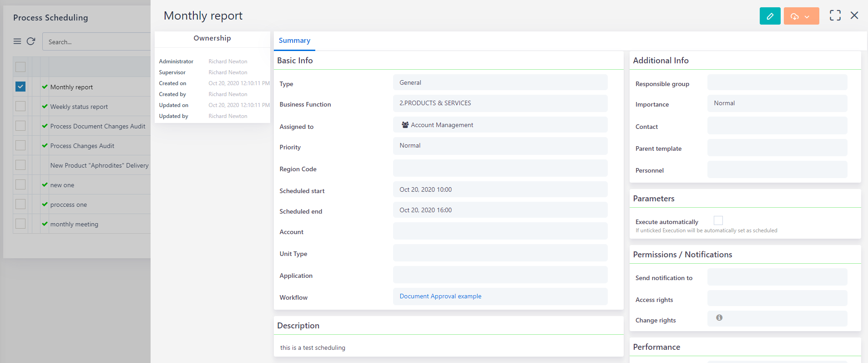Check the monthly meeting row checkbox
This screenshot has height=363, width=868.
pyautogui.click(x=20, y=224)
